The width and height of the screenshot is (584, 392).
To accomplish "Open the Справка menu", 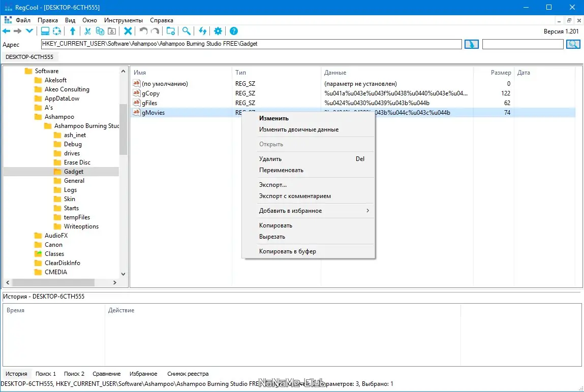I will 162,20.
